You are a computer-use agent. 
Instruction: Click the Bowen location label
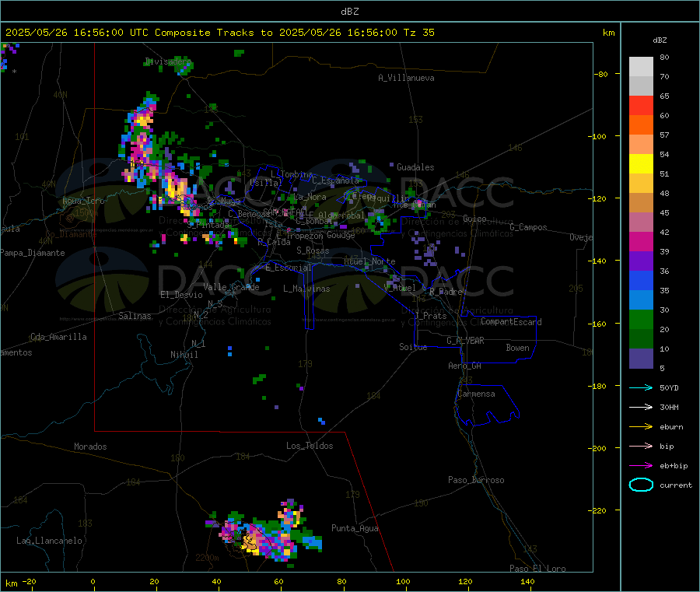[x=517, y=348]
